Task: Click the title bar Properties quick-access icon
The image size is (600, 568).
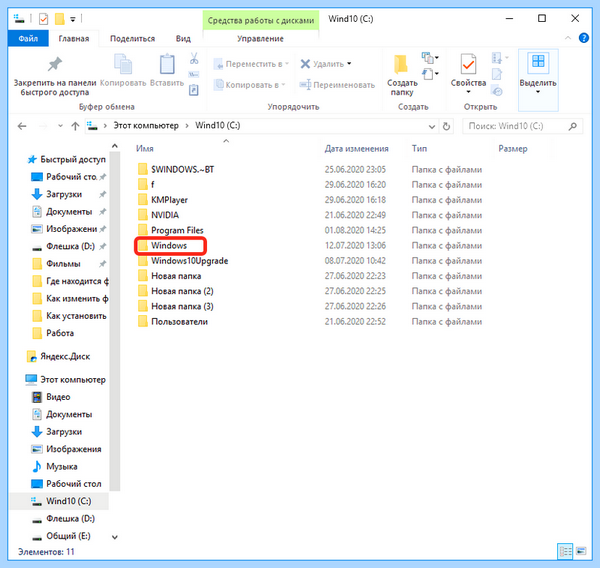Action: click(44, 19)
